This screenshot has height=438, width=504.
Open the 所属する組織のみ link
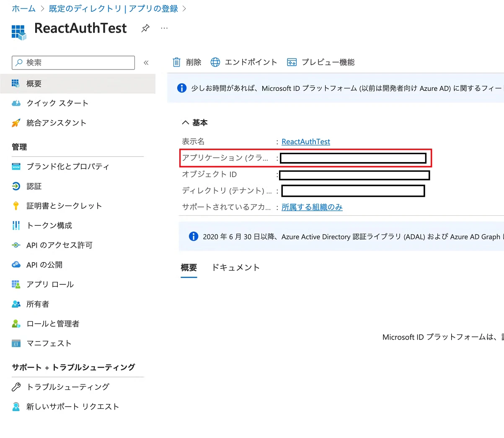coord(312,207)
